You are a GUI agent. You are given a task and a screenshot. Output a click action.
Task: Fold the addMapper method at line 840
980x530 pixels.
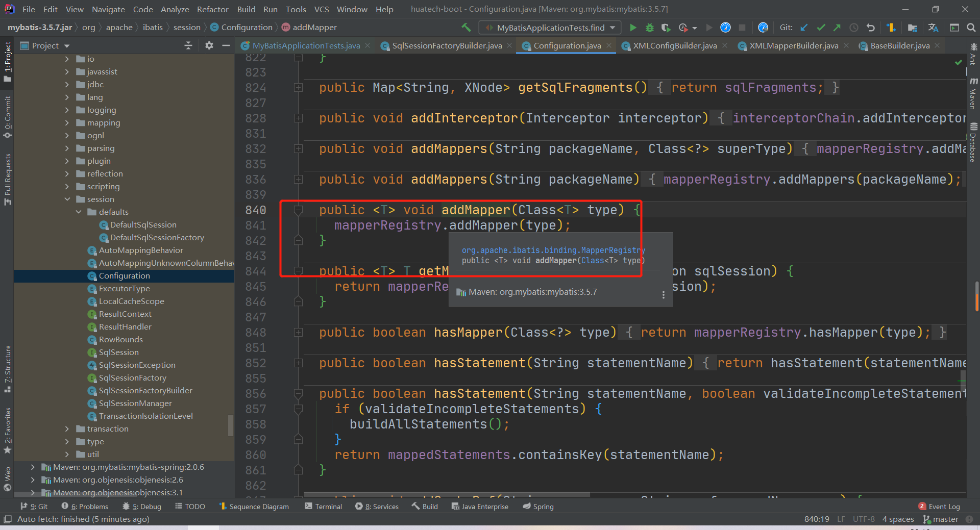(x=298, y=210)
